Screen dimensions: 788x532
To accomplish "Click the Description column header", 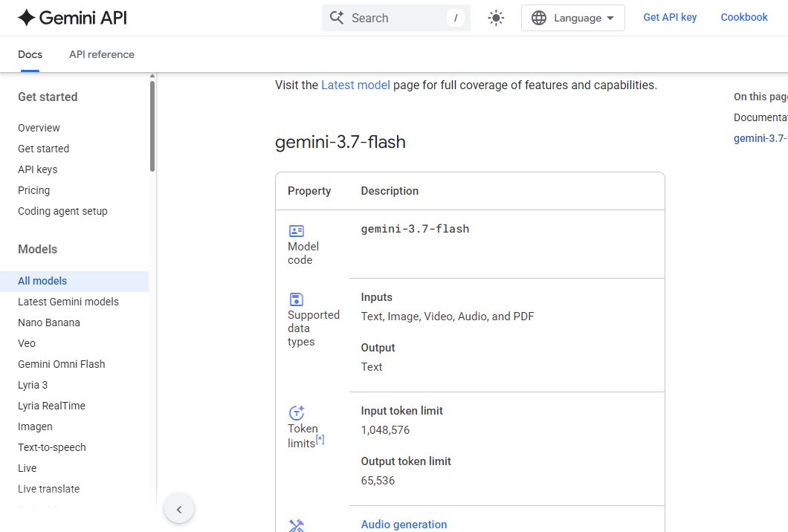I will [x=390, y=191].
